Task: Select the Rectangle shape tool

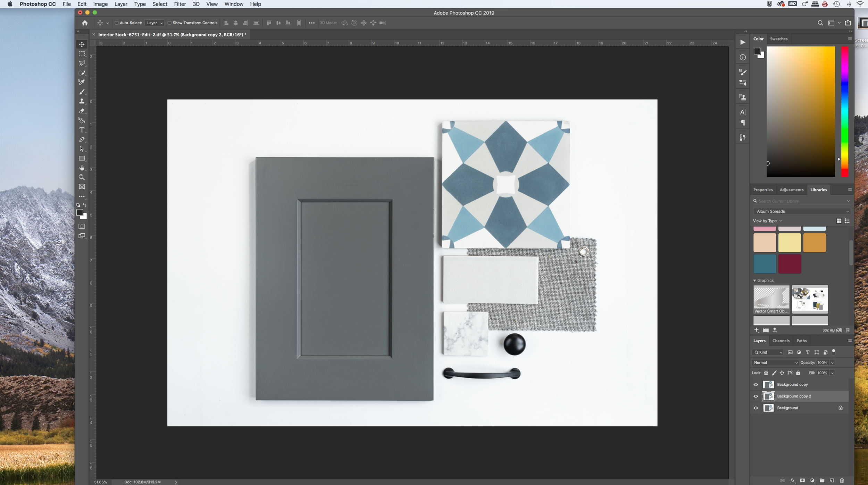Action: pos(82,158)
